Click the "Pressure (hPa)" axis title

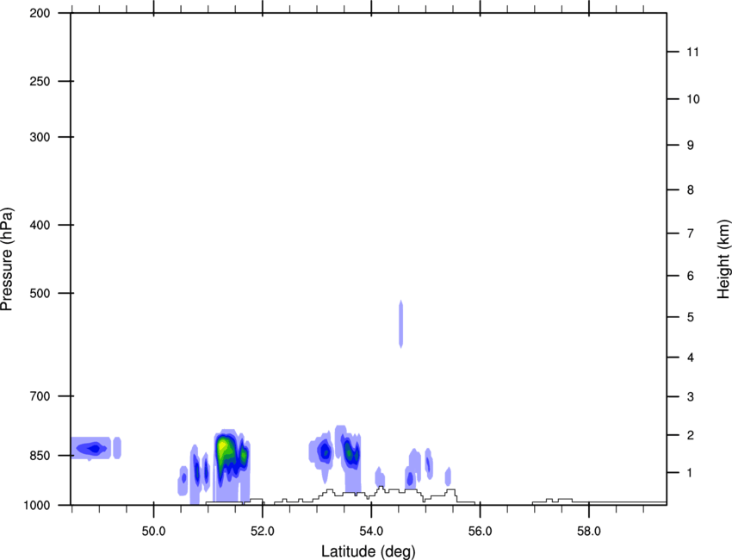7,259
